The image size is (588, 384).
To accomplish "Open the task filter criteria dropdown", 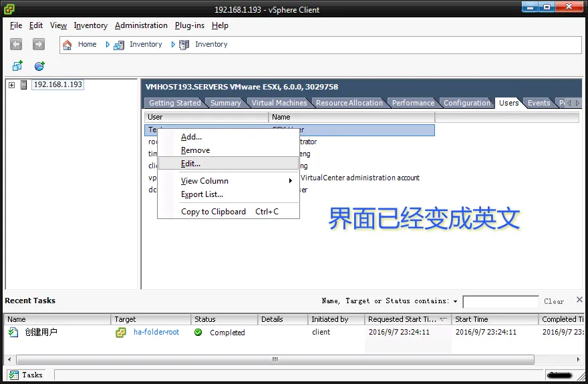I will coord(456,302).
